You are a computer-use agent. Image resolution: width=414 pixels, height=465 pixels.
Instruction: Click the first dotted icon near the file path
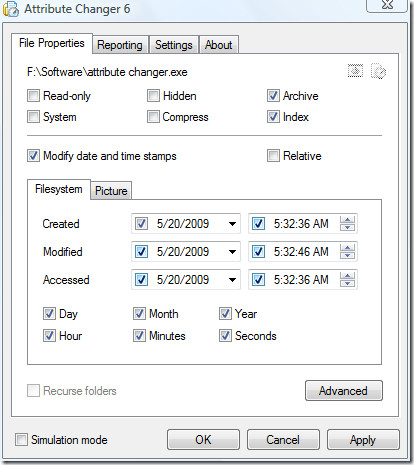[x=355, y=71]
